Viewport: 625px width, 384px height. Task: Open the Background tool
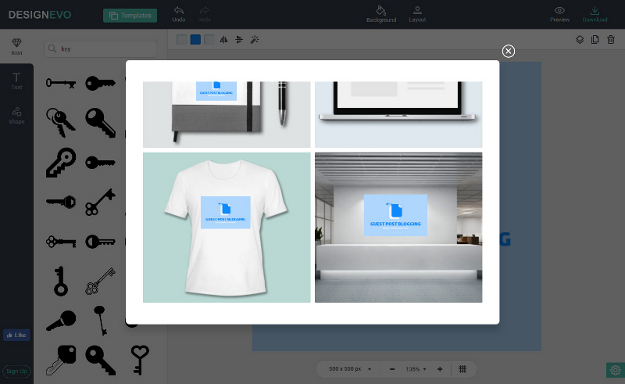pyautogui.click(x=381, y=10)
